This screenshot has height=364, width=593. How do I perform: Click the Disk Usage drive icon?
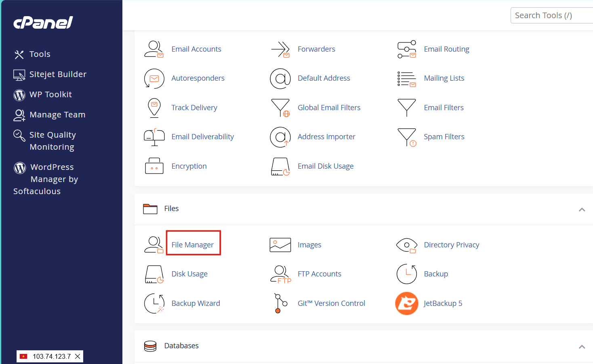154,274
